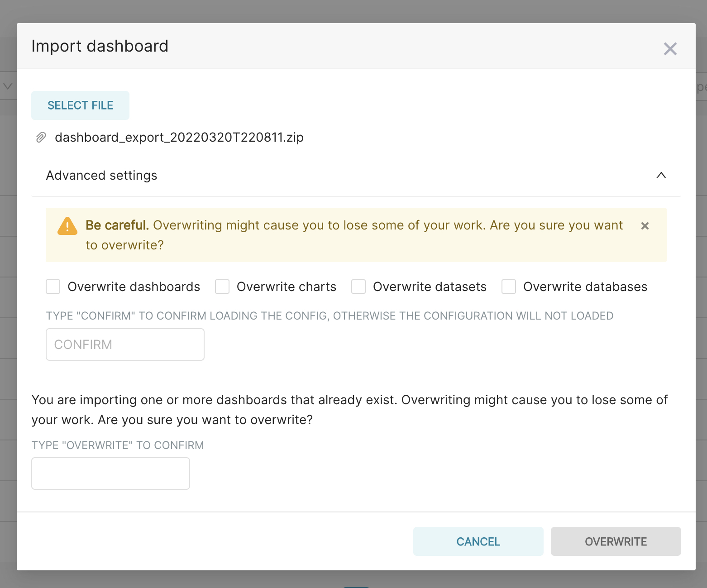
Task: Collapse Advanced settings with chevron
Action: [661, 175]
